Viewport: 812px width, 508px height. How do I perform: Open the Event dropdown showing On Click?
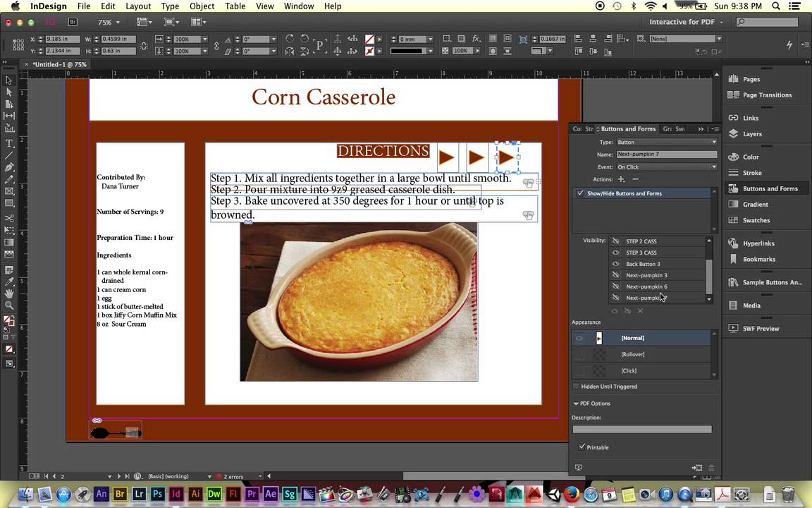(667, 167)
